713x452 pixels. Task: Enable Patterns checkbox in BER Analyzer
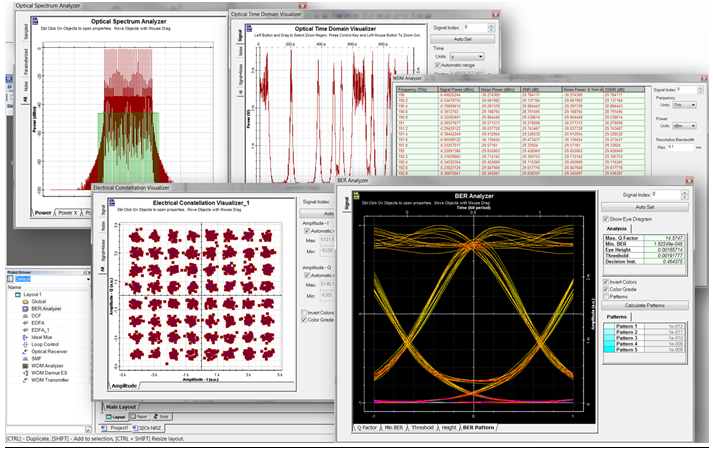click(x=606, y=296)
